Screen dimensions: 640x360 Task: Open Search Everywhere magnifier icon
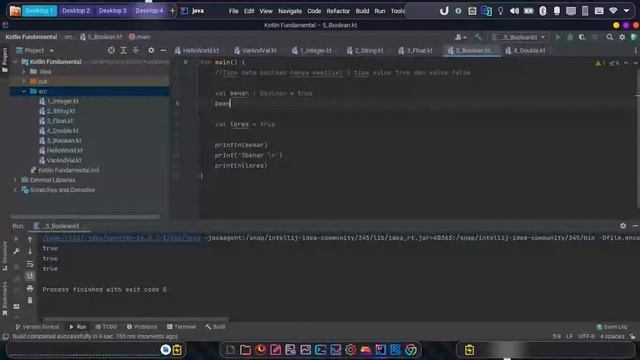click(610, 37)
